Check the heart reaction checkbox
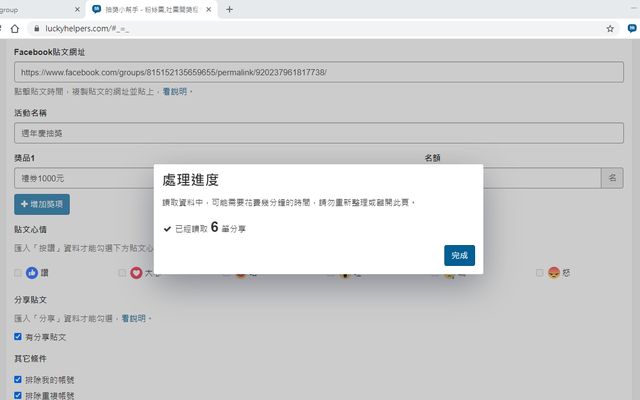This screenshot has width=640, height=400. click(x=122, y=273)
